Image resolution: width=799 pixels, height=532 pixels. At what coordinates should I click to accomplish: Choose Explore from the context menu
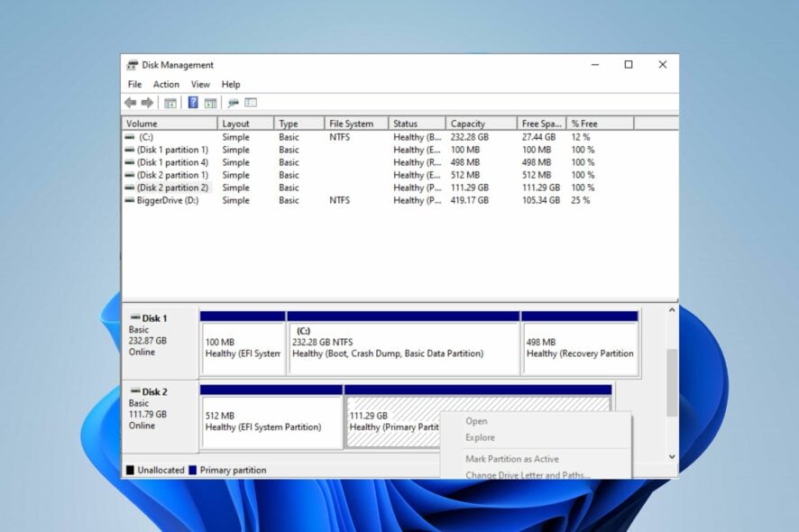(x=480, y=437)
